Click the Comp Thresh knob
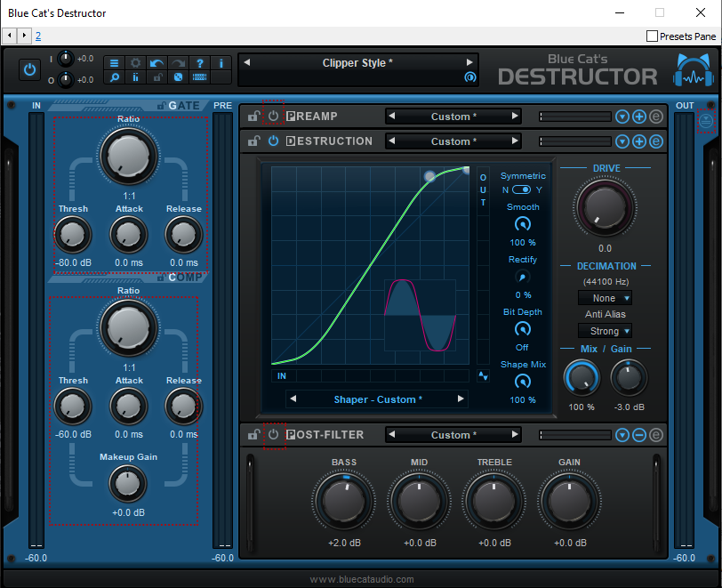Image resolution: width=722 pixels, height=588 pixels. (x=73, y=407)
